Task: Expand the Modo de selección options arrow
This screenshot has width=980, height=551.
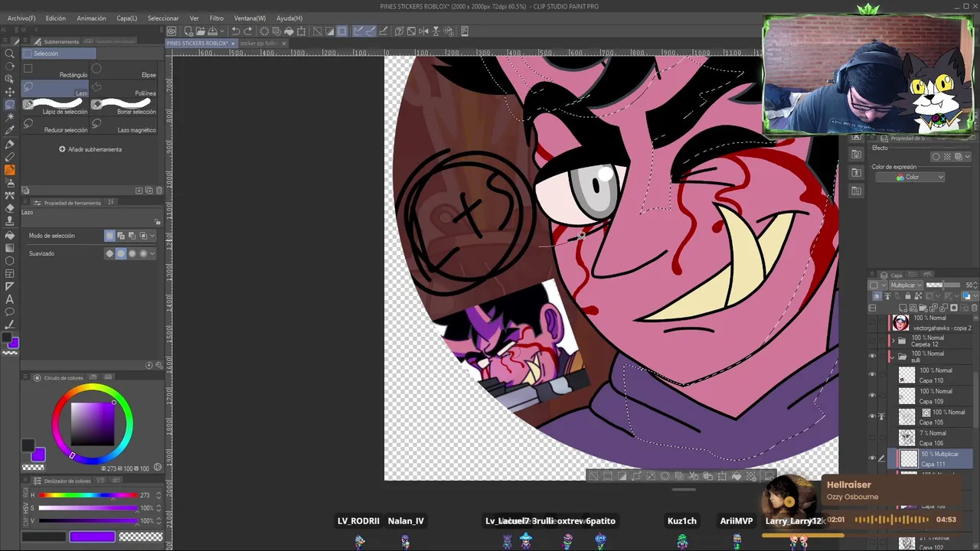Action: tap(152, 236)
